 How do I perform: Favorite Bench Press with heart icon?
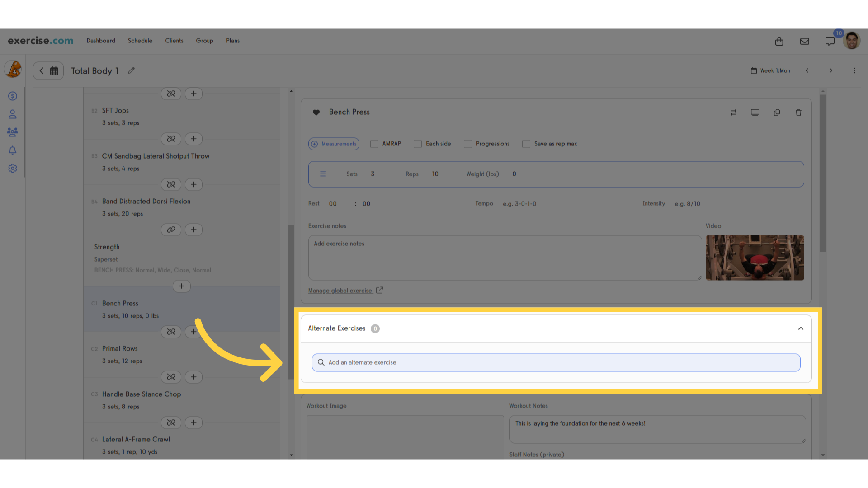316,113
